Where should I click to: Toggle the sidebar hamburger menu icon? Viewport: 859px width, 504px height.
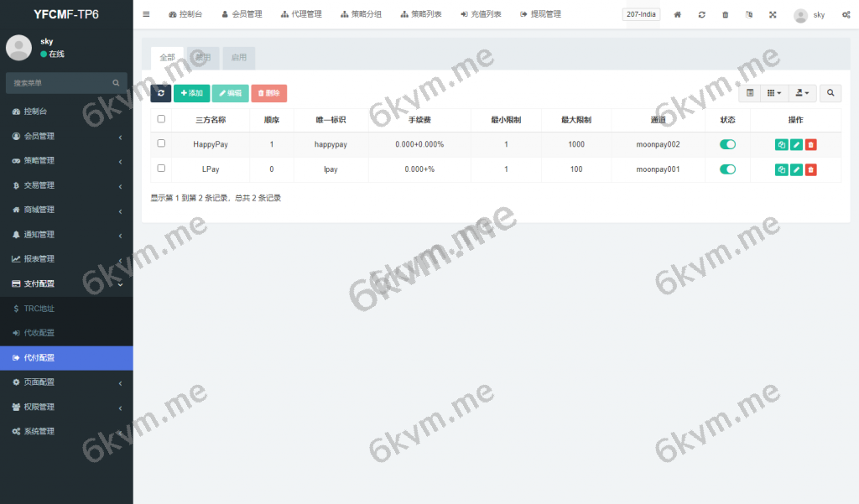147,14
